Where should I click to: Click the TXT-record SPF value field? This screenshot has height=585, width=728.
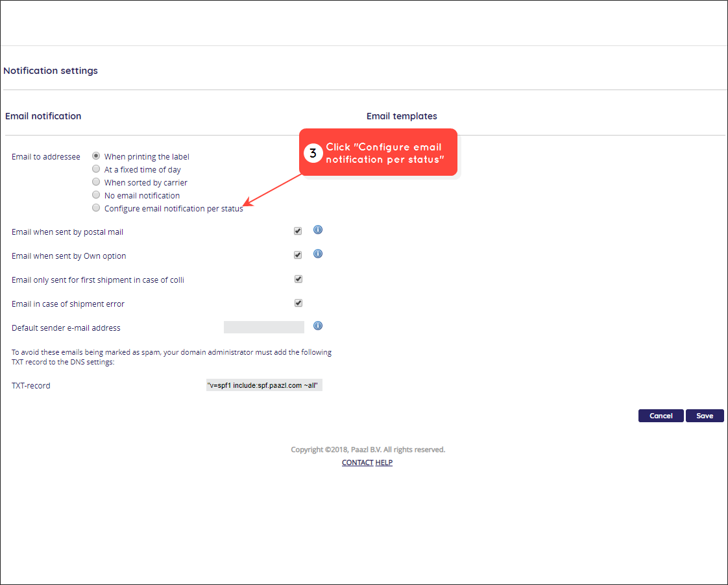(x=264, y=385)
